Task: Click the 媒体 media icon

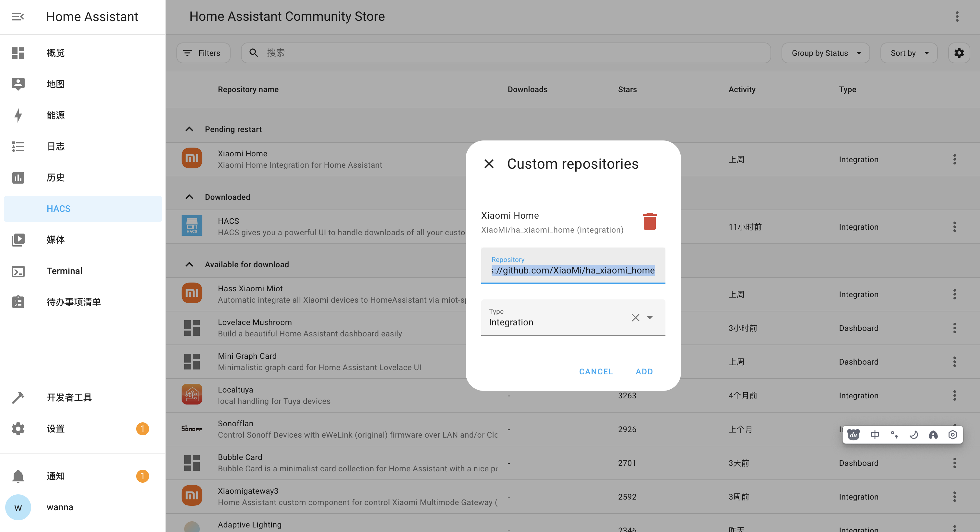Action: (x=18, y=240)
